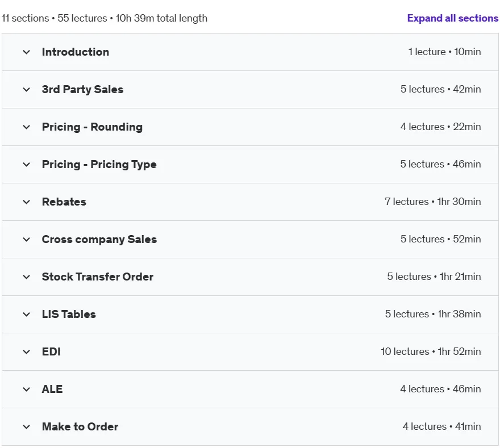Expand the Rebates section chevron
Viewport: 500px width, 448px height.
tap(27, 202)
